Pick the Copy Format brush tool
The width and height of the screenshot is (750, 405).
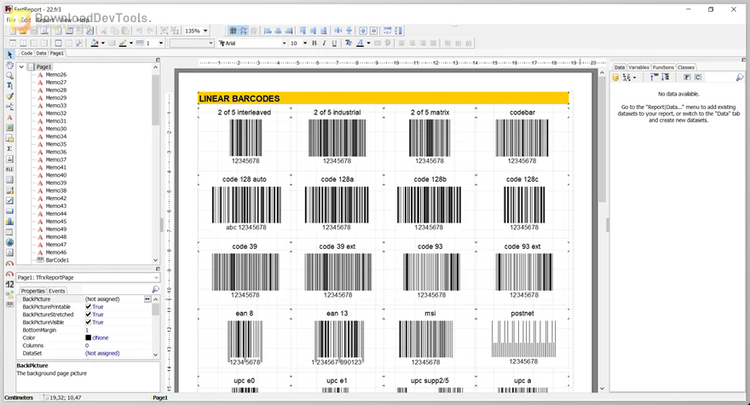(10, 97)
